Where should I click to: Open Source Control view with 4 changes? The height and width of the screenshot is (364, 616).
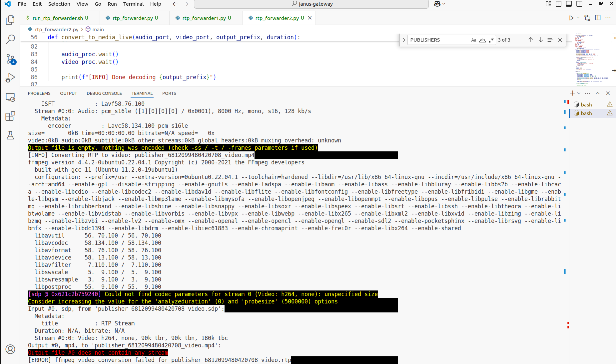tap(10, 59)
